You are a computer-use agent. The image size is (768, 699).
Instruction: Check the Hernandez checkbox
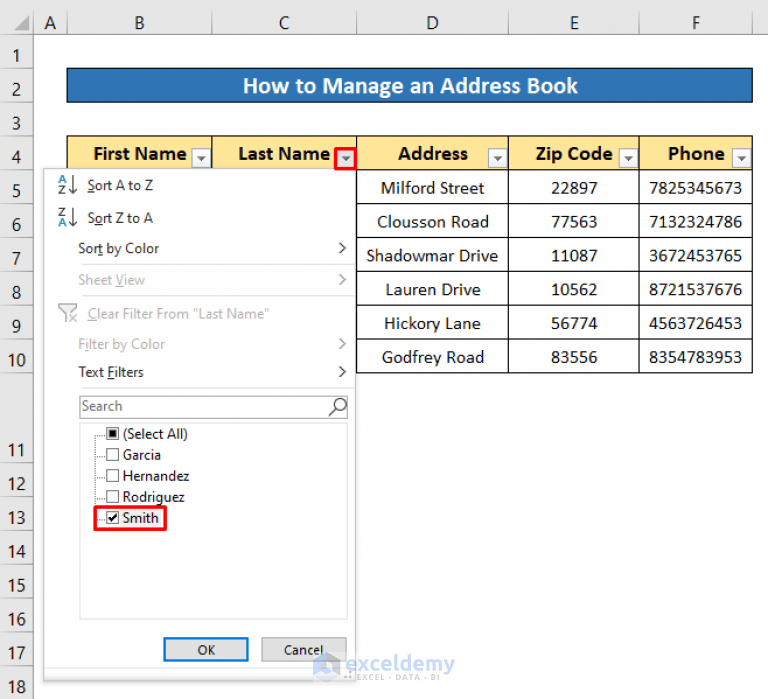[x=113, y=476]
